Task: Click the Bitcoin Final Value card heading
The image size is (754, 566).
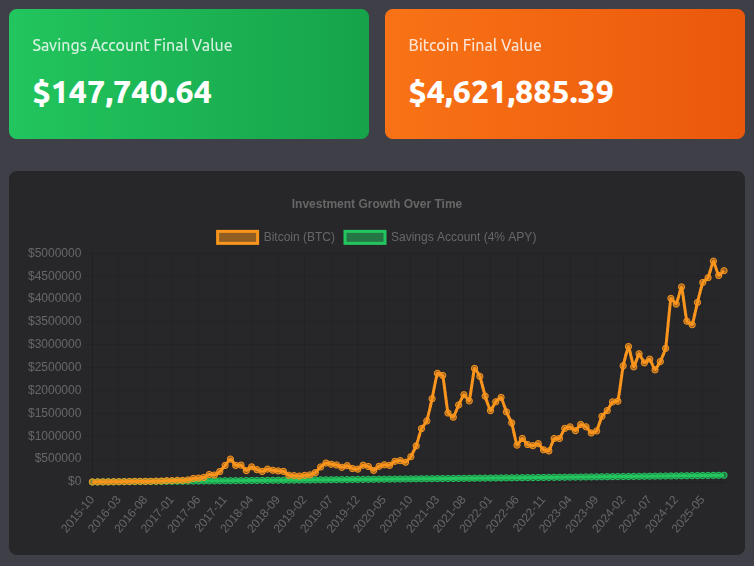Action: (475, 45)
